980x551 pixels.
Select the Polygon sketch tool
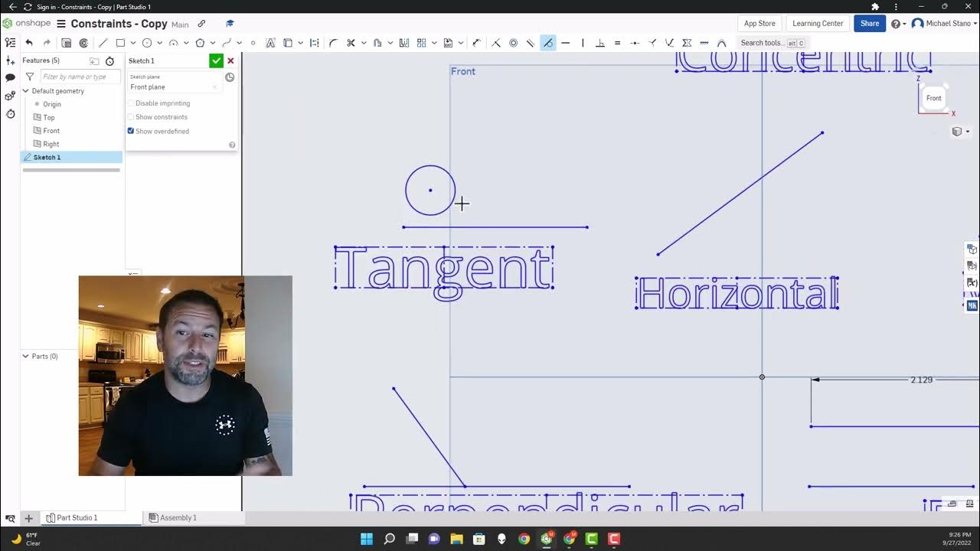coord(200,43)
